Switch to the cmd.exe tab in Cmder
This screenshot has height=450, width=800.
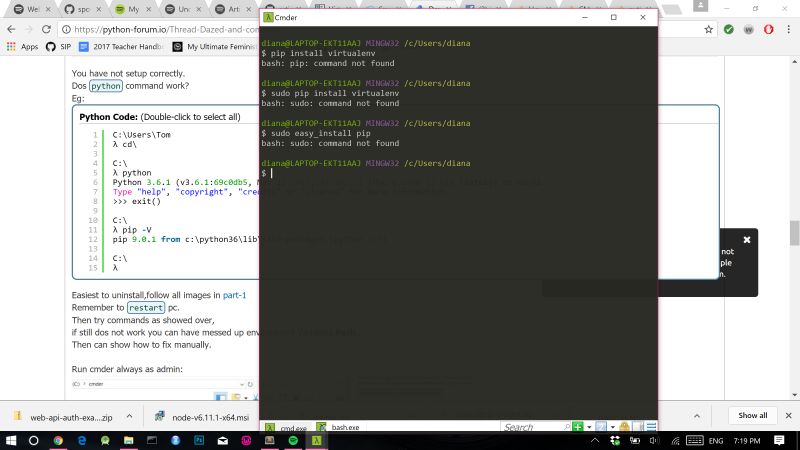[287, 428]
